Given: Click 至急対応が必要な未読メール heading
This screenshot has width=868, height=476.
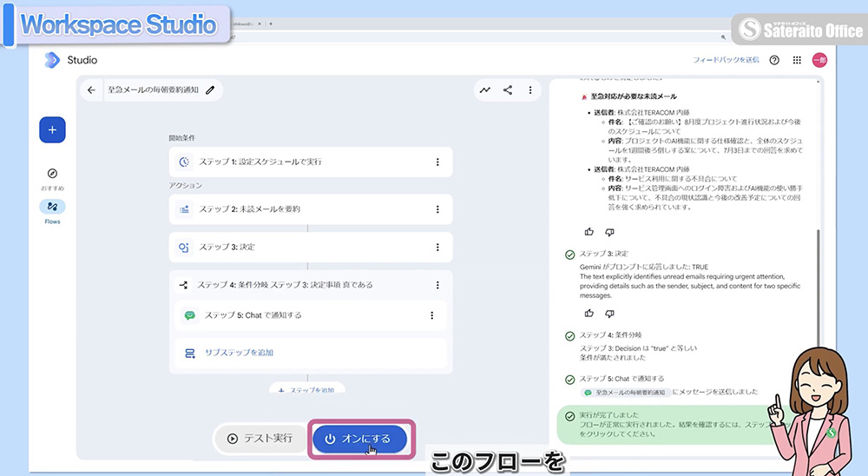Looking at the screenshot, I should tap(634, 96).
